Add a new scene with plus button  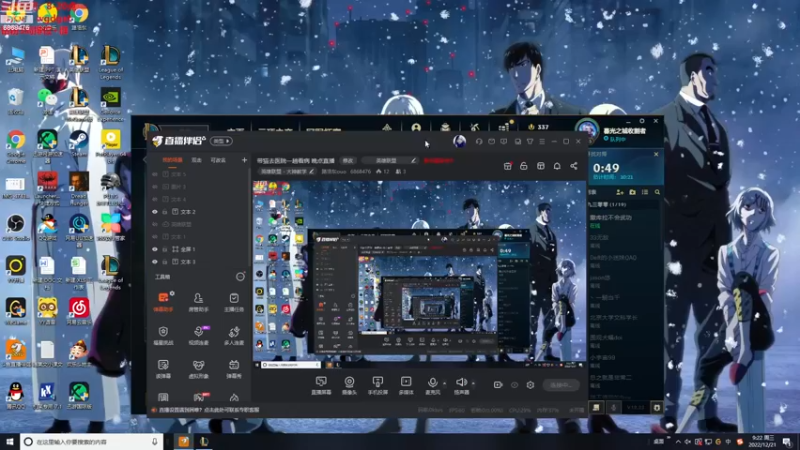(244, 160)
